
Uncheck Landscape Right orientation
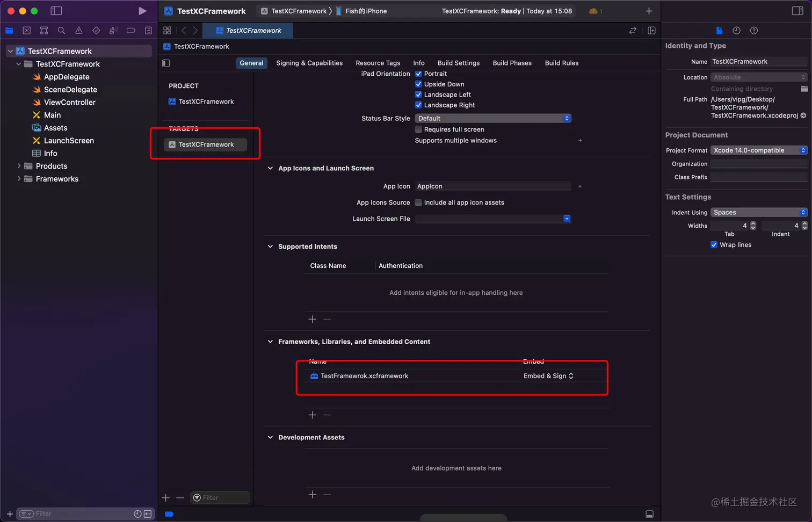point(418,105)
